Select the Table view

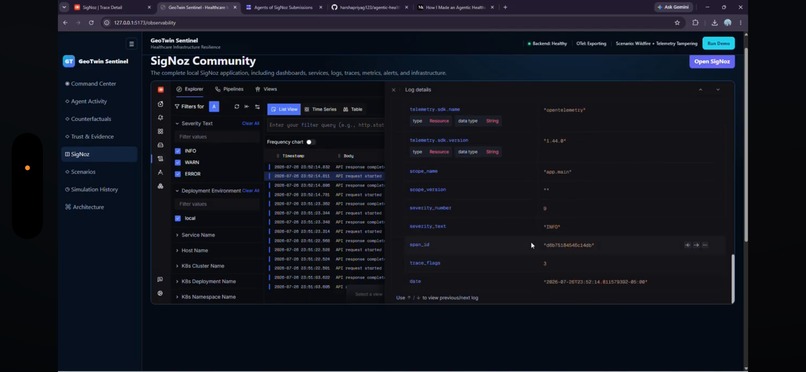point(353,109)
